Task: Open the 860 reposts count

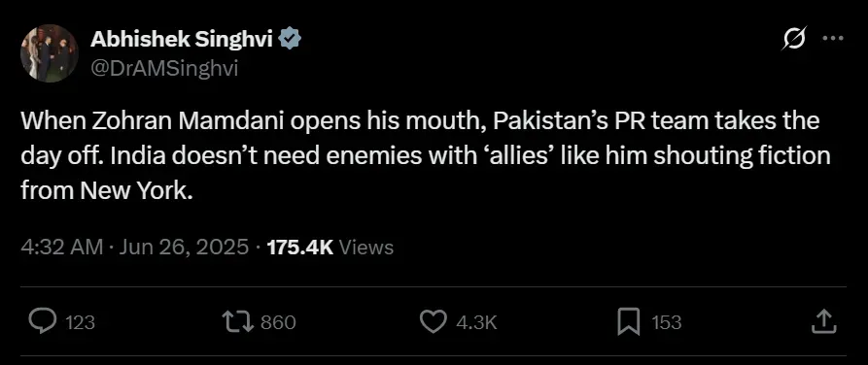Action: (x=278, y=322)
